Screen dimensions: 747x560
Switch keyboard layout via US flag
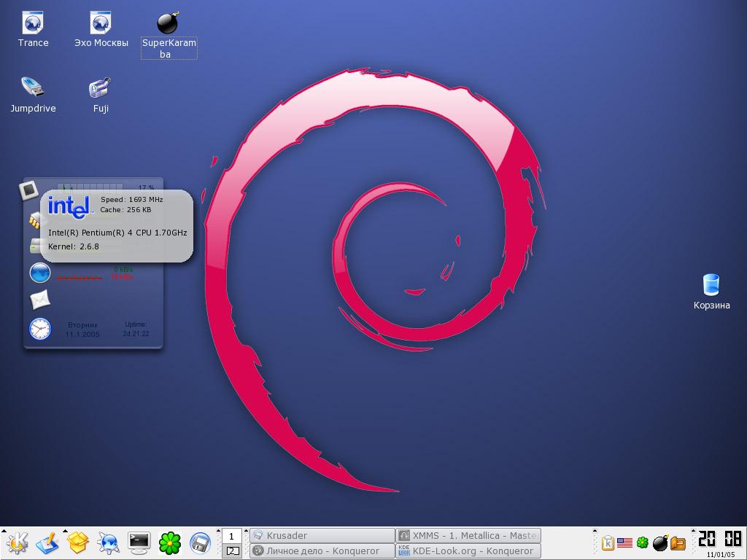coord(624,542)
